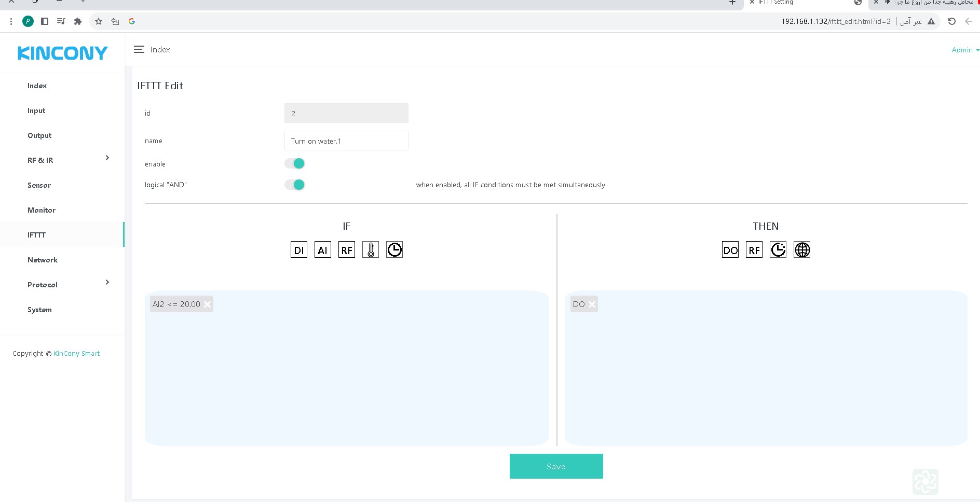Add a delay timer action in THEN

click(778, 250)
